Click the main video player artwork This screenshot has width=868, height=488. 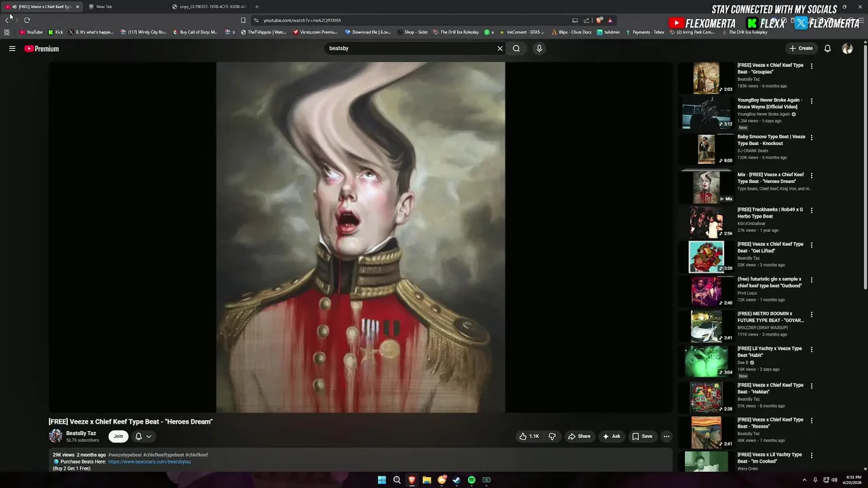[x=360, y=237]
